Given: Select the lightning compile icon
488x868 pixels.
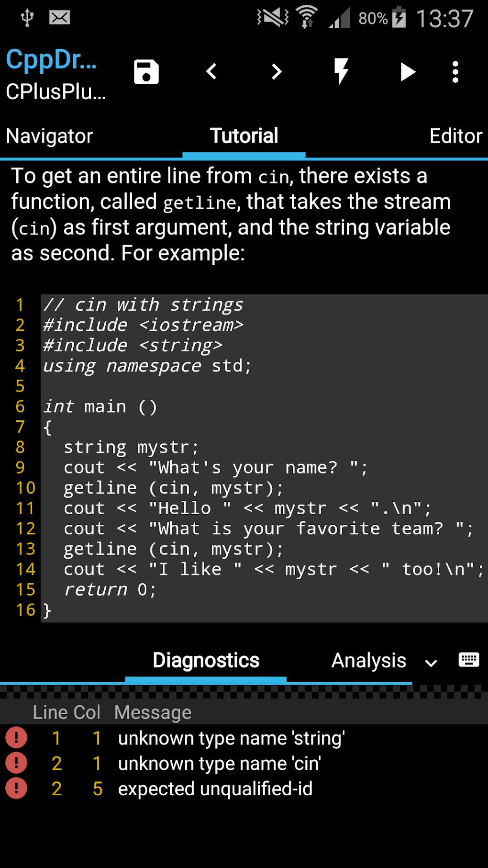Looking at the screenshot, I should [x=341, y=71].
